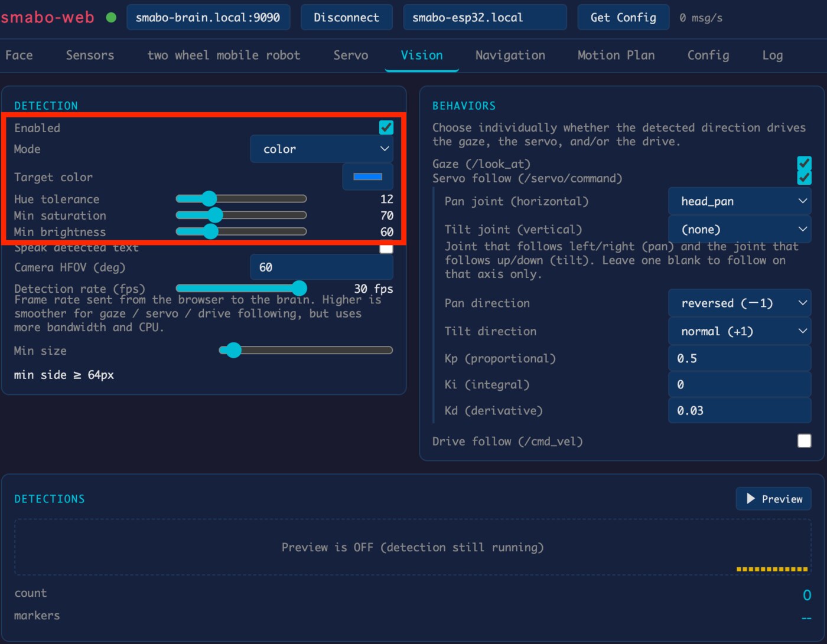Click the Kd (derivative) input field
Image resolution: width=827 pixels, height=644 pixels.
click(740, 410)
